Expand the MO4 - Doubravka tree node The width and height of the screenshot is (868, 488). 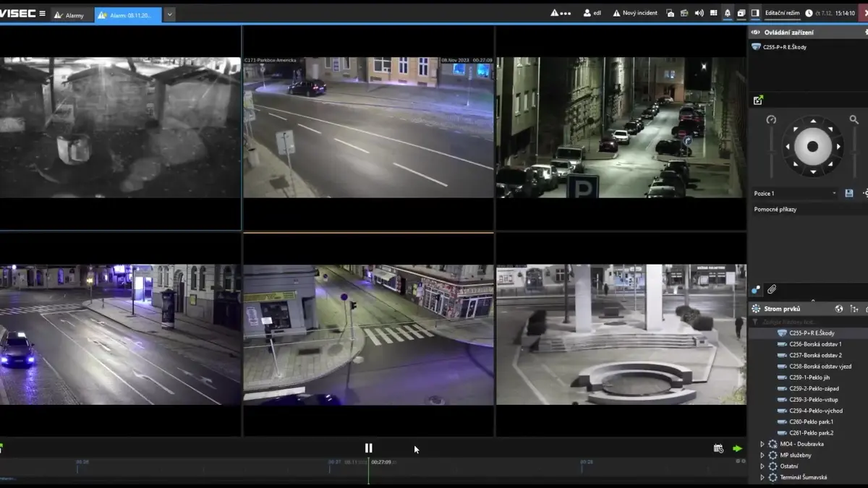click(x=762, y=444)
